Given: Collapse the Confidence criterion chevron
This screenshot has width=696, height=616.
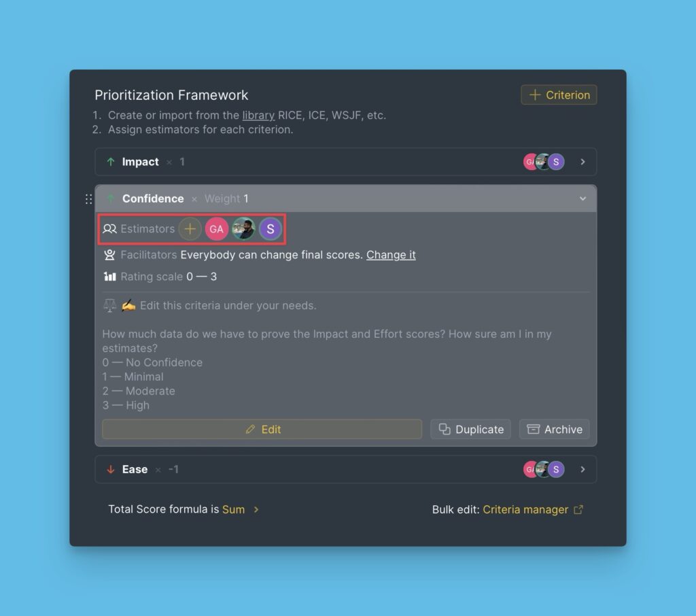Looking at the screenshot, I should (582, 199).
